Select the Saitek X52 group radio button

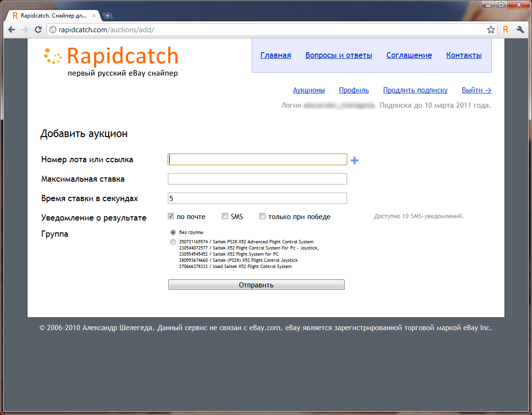tap(173, 242)
